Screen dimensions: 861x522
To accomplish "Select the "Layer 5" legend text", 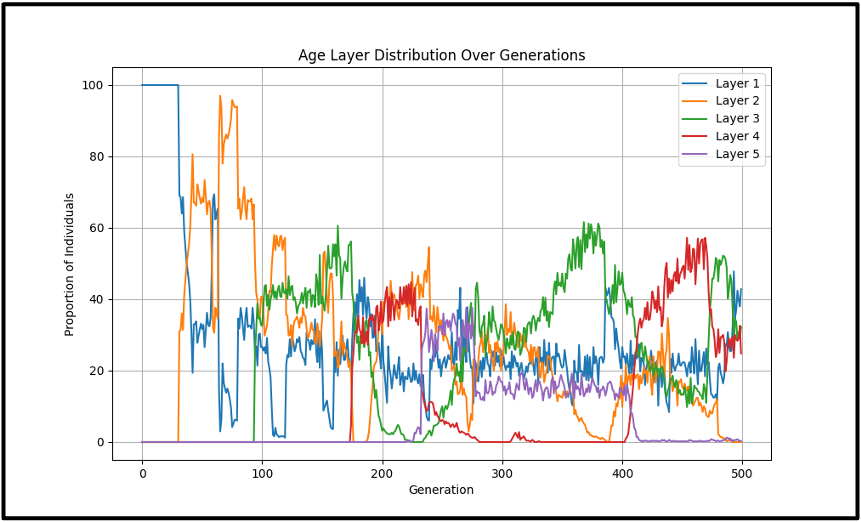I will pyautogui.click(x=737, y=155).
